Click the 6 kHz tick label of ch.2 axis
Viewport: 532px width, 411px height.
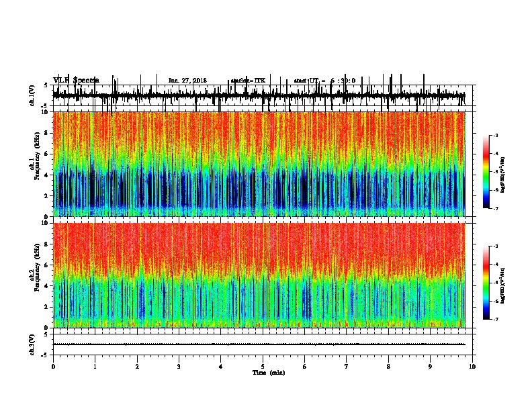tap(46, 265)
